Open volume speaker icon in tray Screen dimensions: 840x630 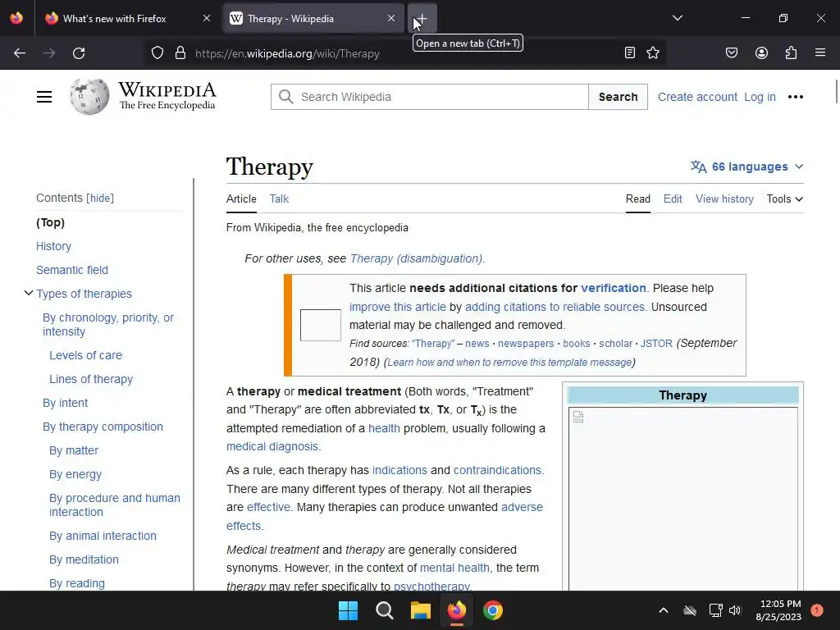coord(735,610)
